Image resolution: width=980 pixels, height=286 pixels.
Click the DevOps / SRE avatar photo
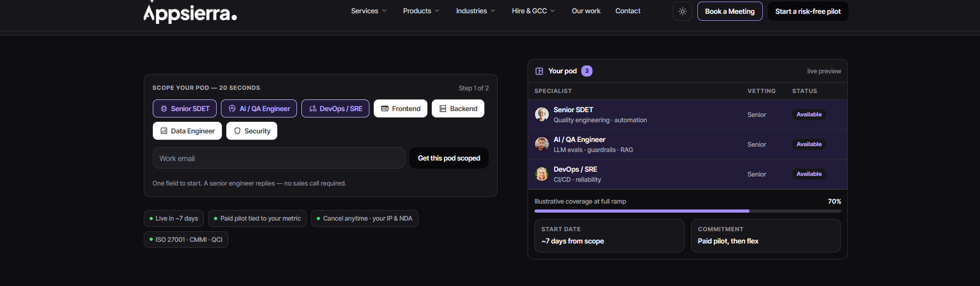542,174
